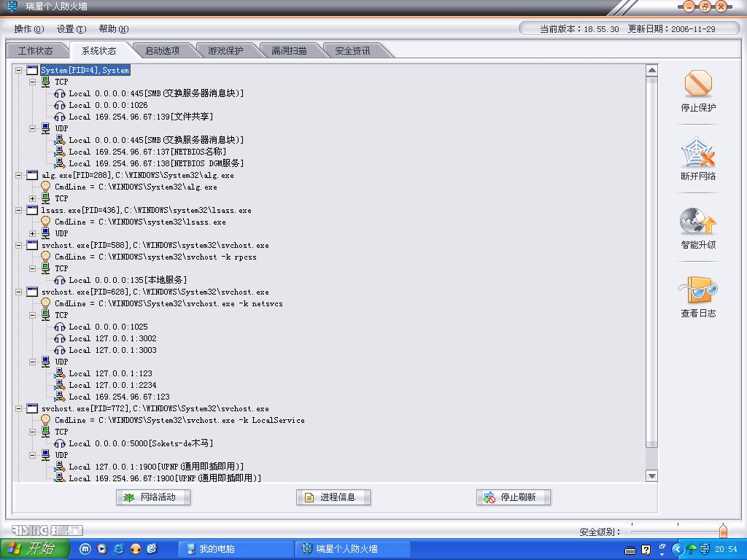This screenshot has height=560, width=747.
Task: Select row Local 169.254.96.67:139[文件共享]
Action: [141, 117]
